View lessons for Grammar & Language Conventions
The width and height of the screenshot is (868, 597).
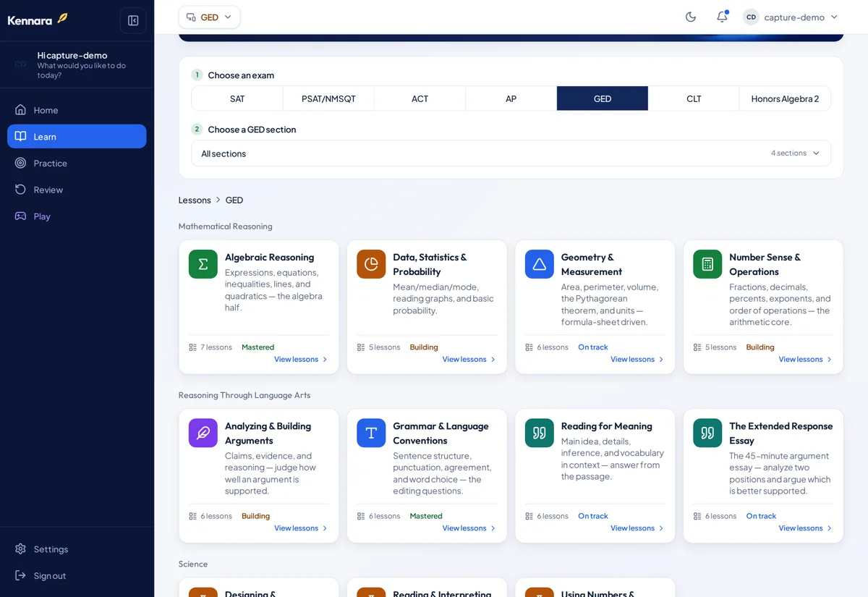(469, 528)
